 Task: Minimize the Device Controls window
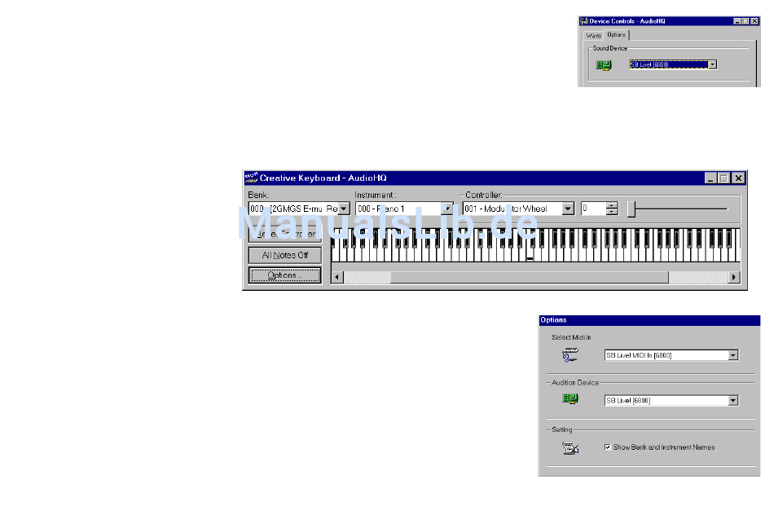coord(737,21)
